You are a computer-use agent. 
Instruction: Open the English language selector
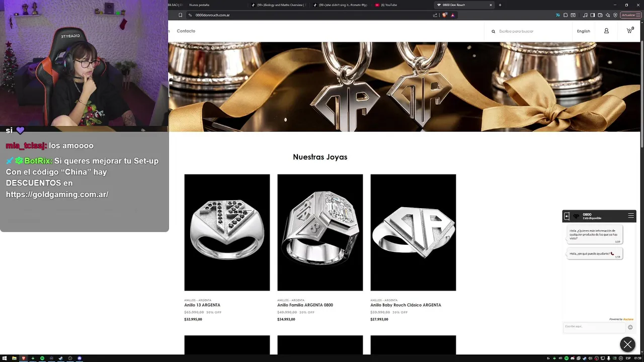[x=584, y=31]
